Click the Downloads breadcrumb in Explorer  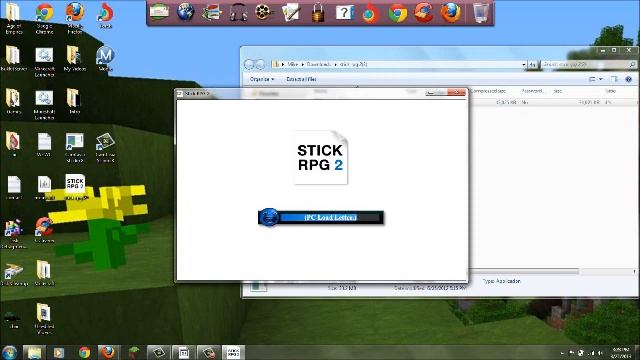318,64
